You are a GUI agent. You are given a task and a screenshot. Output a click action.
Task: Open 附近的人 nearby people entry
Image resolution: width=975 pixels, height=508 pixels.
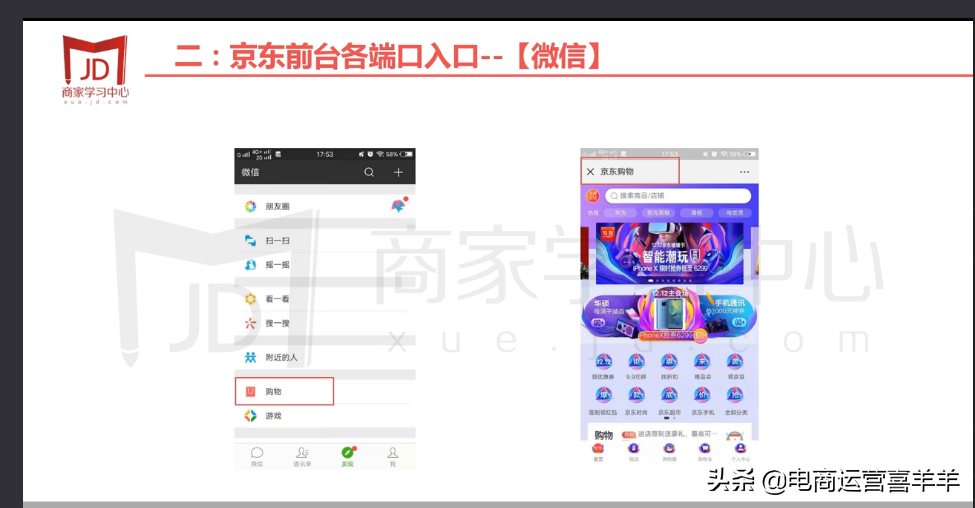coord(325,358)
